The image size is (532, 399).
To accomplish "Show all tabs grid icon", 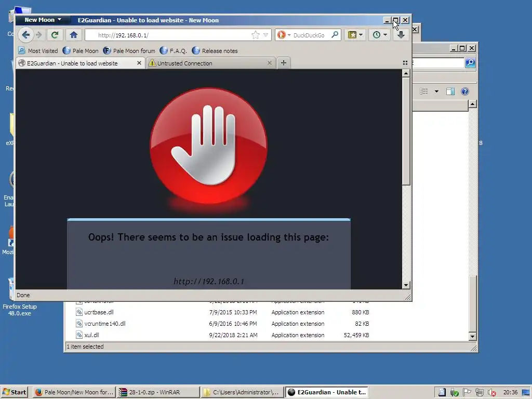I will [x=405, y=63].
